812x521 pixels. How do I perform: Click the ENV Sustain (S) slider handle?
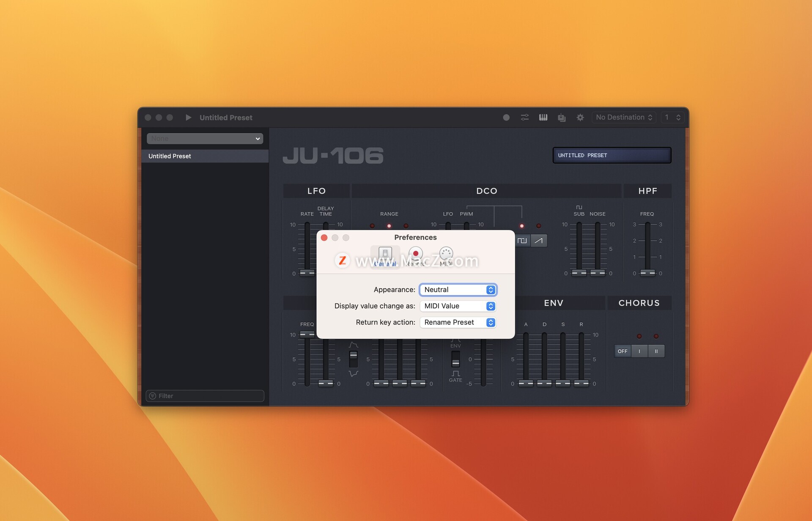pyautogui.click(x=563, y=383)
